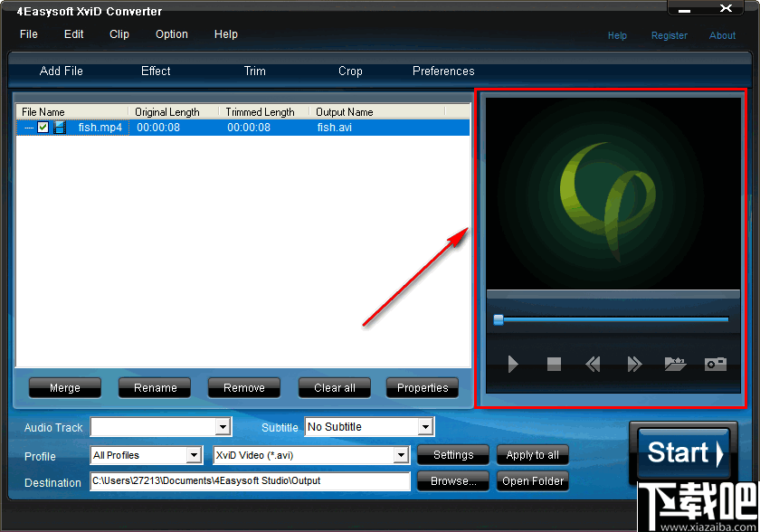Uncheck the fish.mp4 file checkbox
This screenshot has width=760, height=532.
(43, 128)
